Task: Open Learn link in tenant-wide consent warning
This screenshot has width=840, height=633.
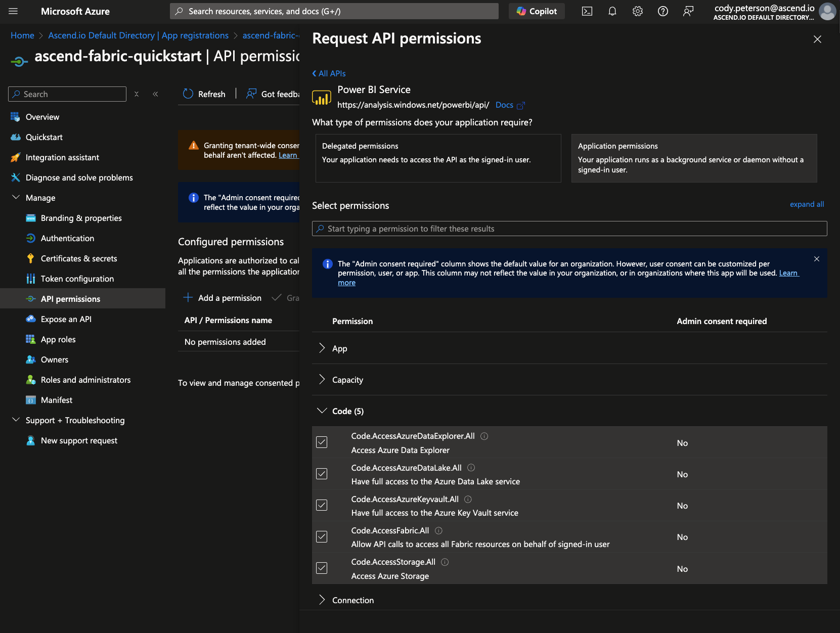Action: click(x=288, y=155)
